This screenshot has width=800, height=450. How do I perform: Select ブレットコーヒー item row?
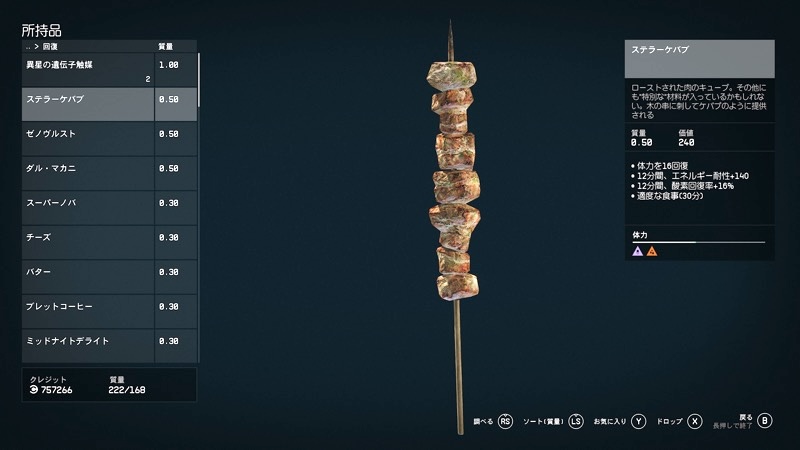[109, 312]
